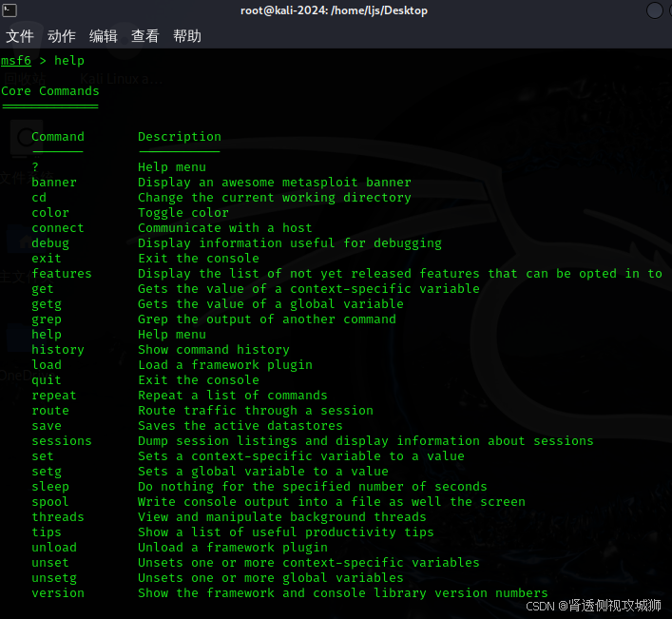Image resolution: width=672 pixels, height=619 pixels.
Task: Click the 'repeat' command
Action: tap(54, 396)
